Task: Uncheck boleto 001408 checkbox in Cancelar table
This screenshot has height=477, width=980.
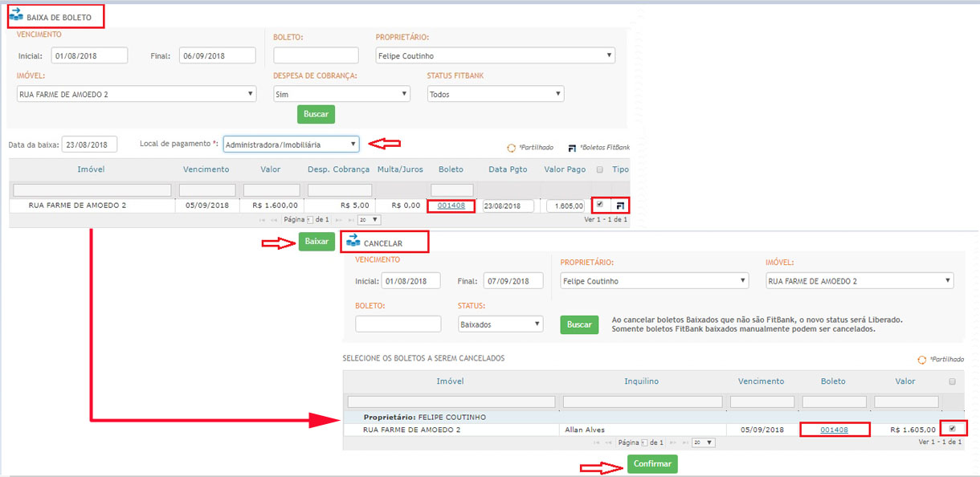Action: (x=953, y=429)
